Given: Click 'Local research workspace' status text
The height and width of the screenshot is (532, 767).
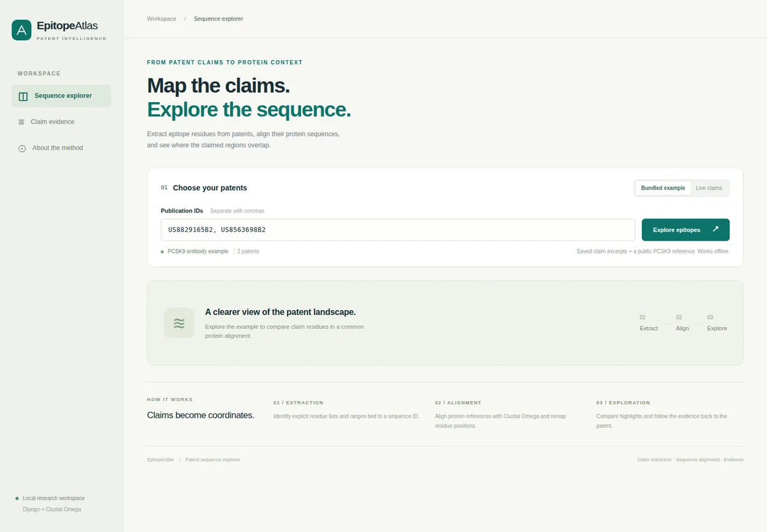Looking at the screenshot, I should coord(54,498).
